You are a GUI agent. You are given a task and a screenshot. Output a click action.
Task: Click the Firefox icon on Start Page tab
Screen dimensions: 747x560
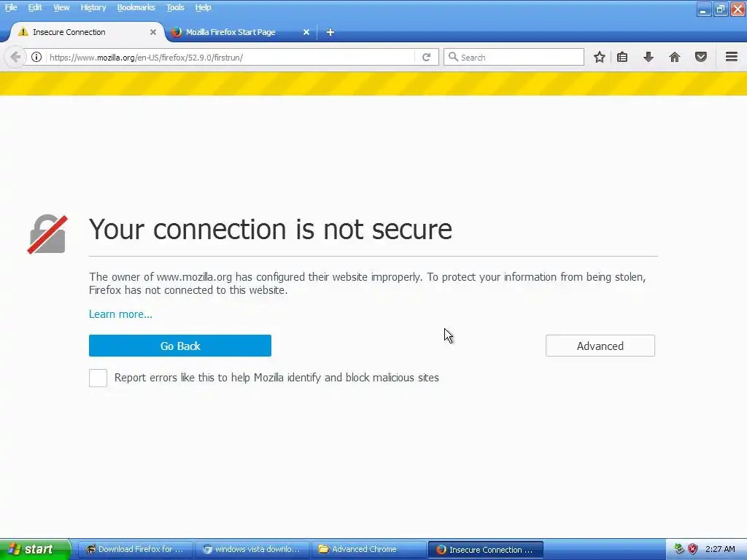point(177,32)
